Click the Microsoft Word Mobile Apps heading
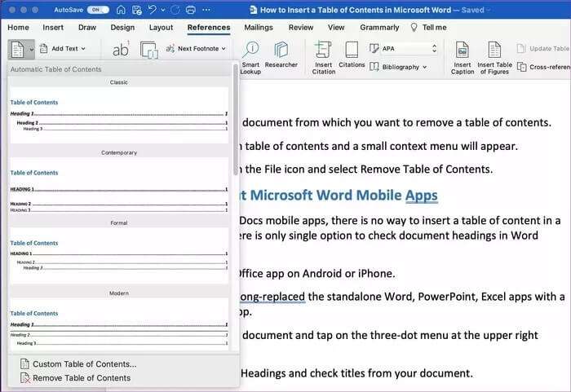The image size is (571, 392). [x=339, y=196]
